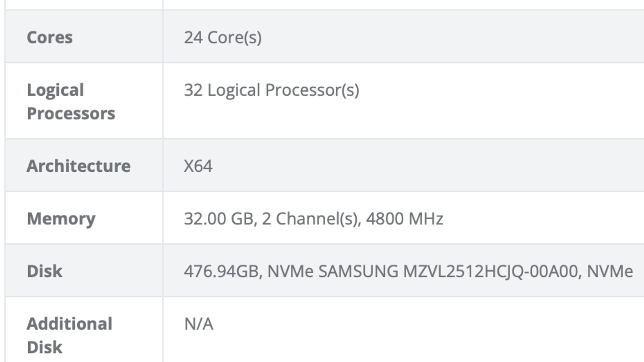Click the Memory row label
Viewport: 644px width, 362px height.
pos(61,218)
